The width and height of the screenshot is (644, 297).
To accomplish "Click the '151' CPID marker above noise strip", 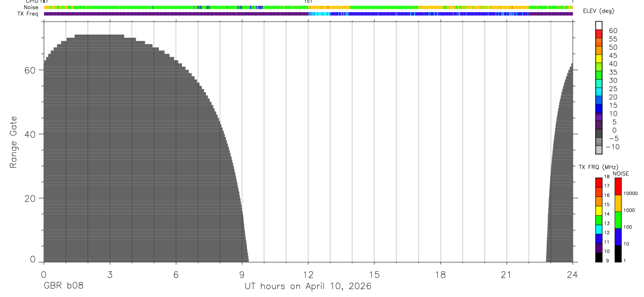I will pyautogui.click(x=308, y=2).
